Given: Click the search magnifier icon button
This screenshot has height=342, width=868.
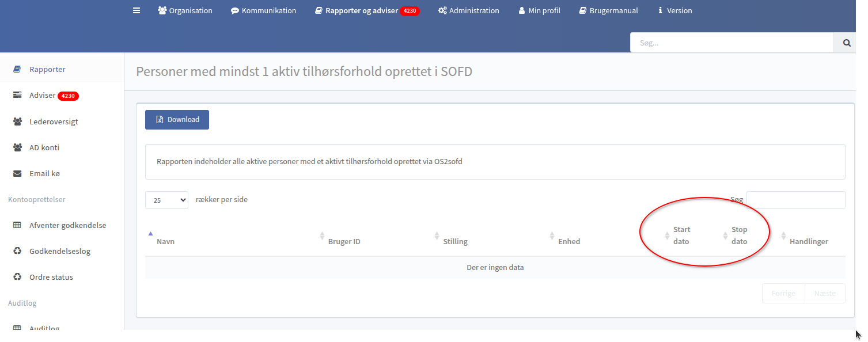Looking at the screenshot, I should [x=847, y=43].
